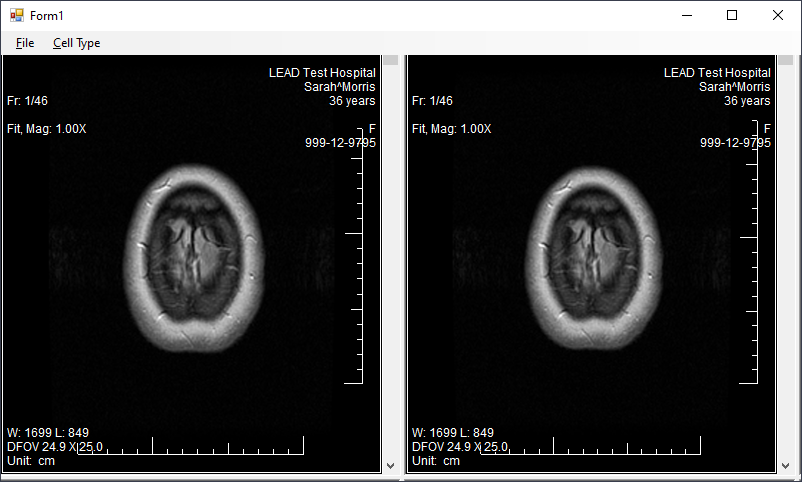
Task: Click 'LEAD Test Hospital' text in right viewer
Action: coord(717,73)
